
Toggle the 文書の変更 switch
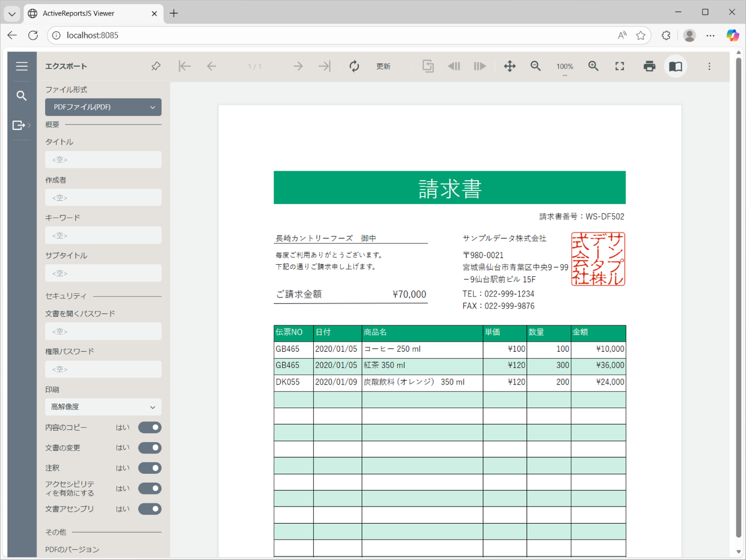pos(150,448)
